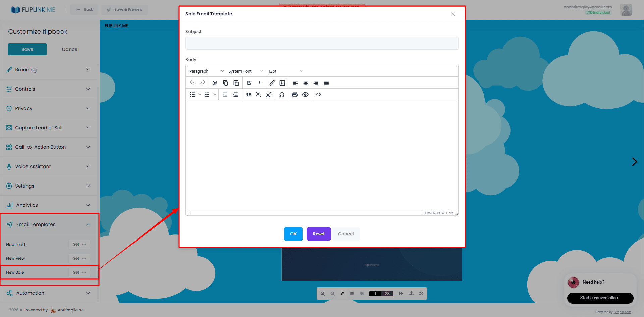Open the Analytics section in the sidebar
This screenshot has width=644, height=317.
49,205
